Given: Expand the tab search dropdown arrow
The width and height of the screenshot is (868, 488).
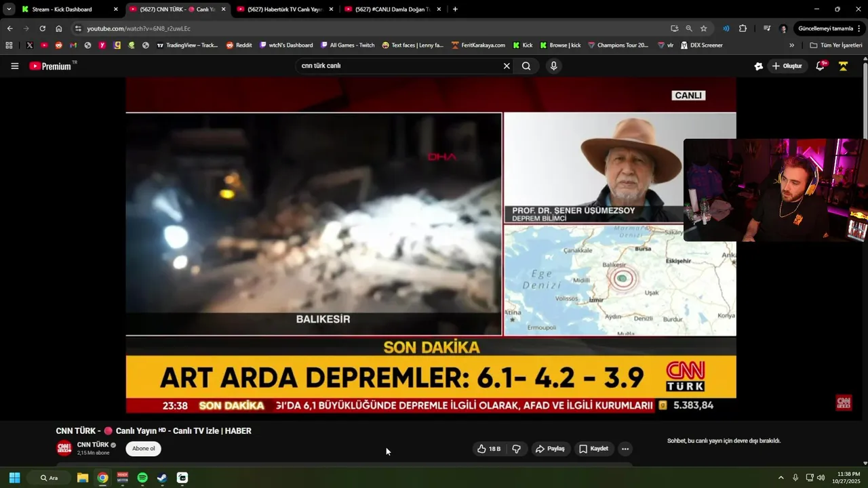Looking at the screenshot, I should point(9,9).
